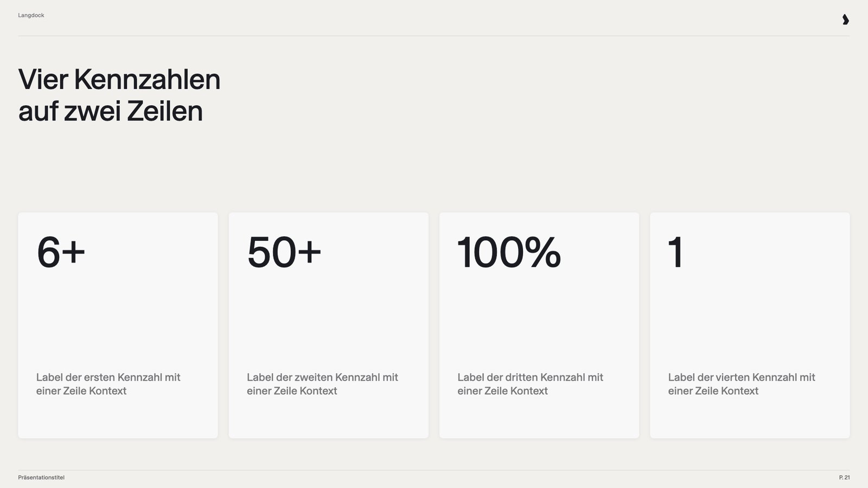Select the second metric card background
This screenshot has height=488, width=868.
(328, 325)
